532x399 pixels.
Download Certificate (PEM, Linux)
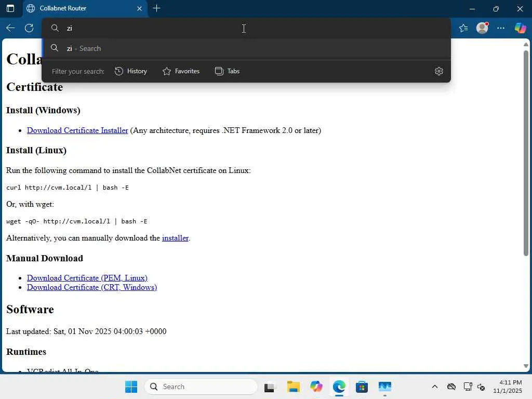pos(87,278)
